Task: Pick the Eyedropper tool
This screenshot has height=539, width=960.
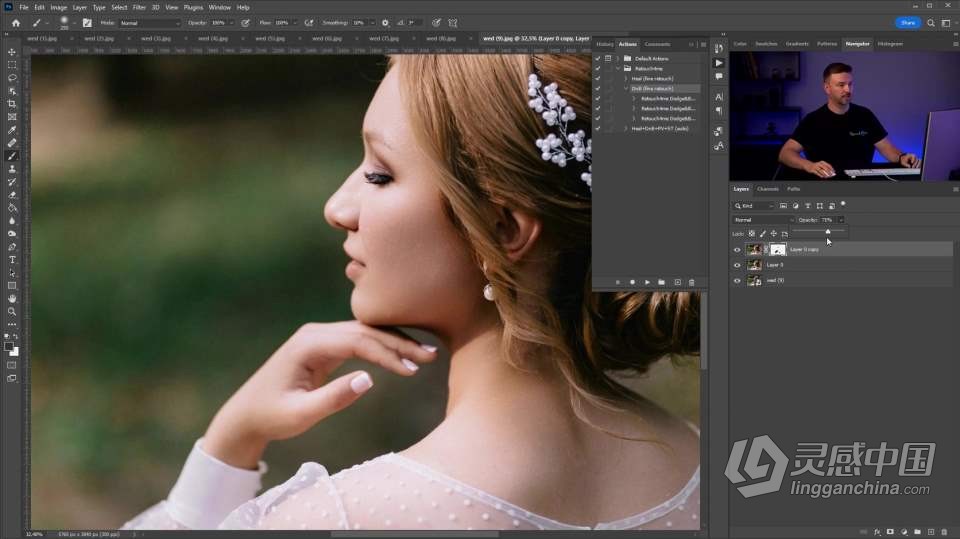Action: point(12,130)
